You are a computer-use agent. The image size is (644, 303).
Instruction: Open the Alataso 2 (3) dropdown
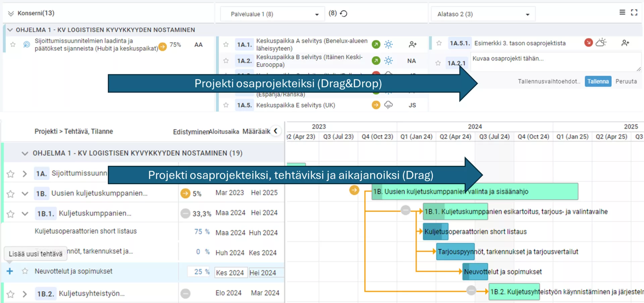point(483,14)
